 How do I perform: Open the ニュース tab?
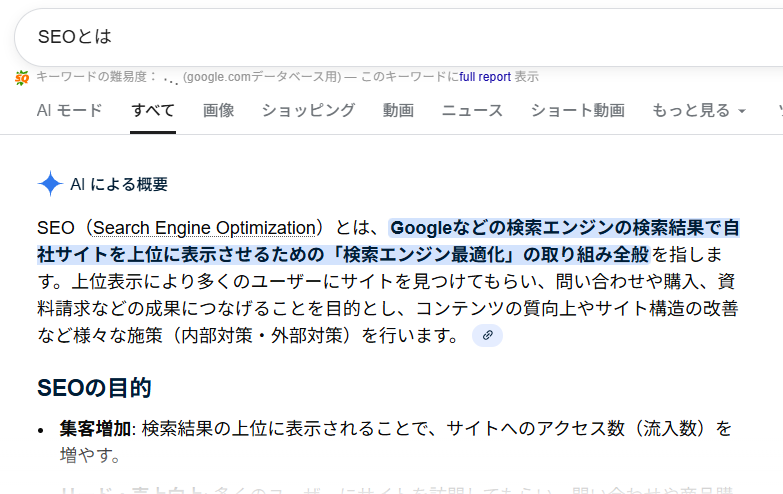point(472,110)
